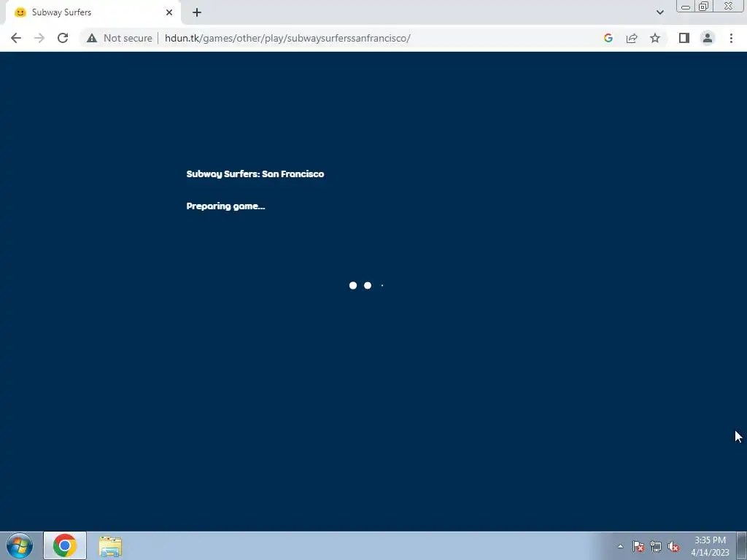This screenshot has height=560, width=747.
Task: Open the Windows Start menu
Action: (20, 545)
